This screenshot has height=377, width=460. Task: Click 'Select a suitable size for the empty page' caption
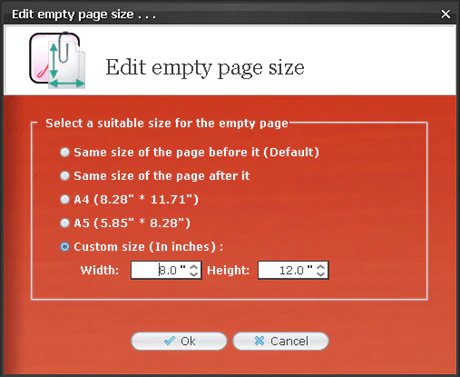pyautogui.click(x=167, y=123)
